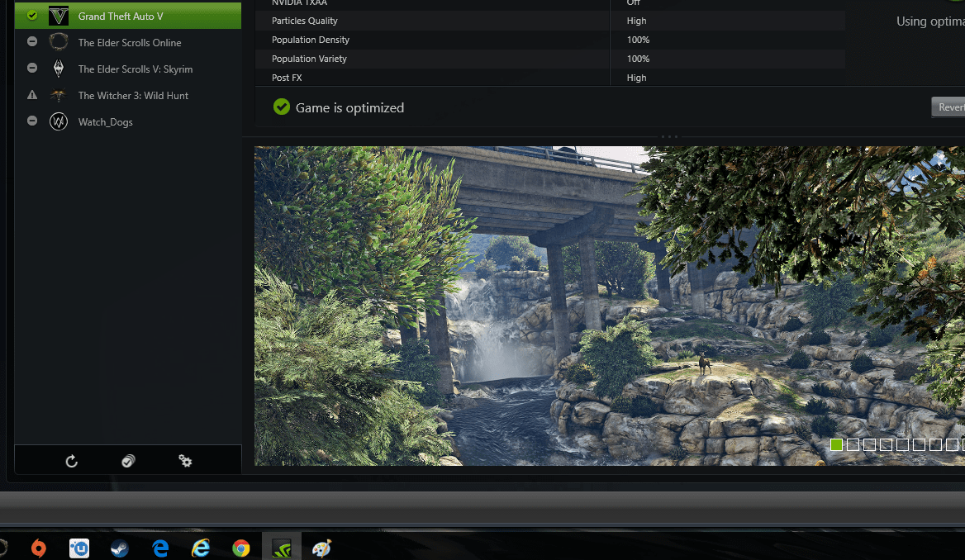Open Uplay from the taskbar

[79, 548]
